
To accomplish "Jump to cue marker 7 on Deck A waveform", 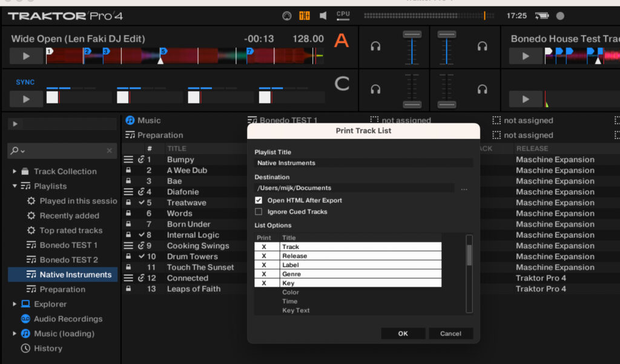I will tap(249, 51).
